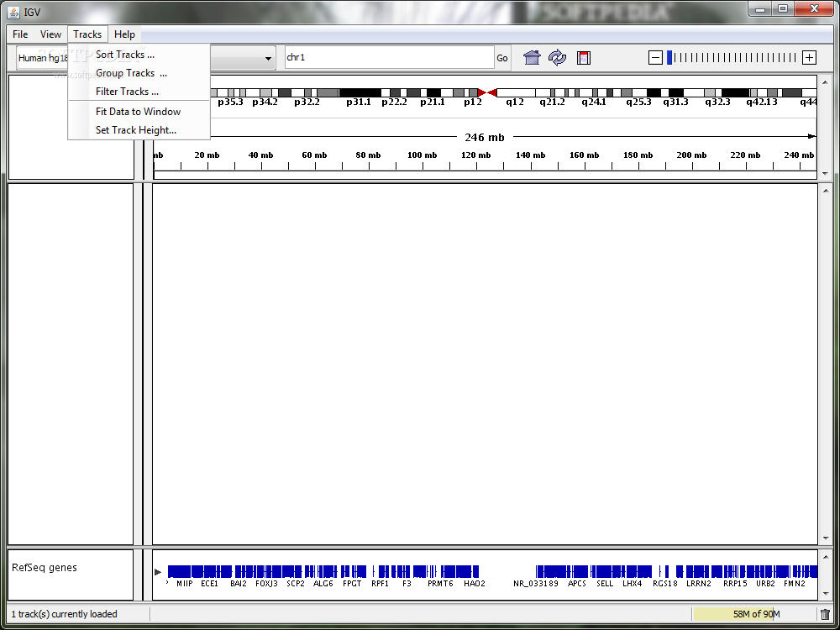Viewport: 840px width, 630px height.
Task: Click the '1 track(s) currently loaded' status text
Action: pyautogui.click(x=65, y=614)
